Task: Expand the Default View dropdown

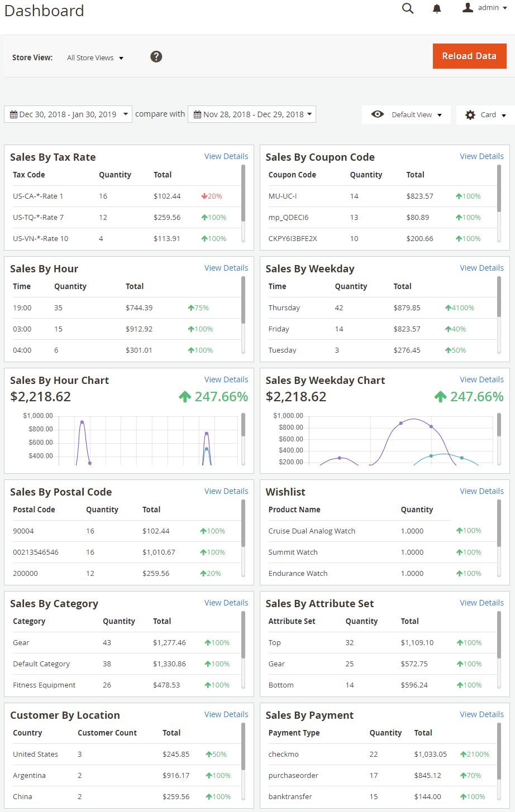Action: 417,115
